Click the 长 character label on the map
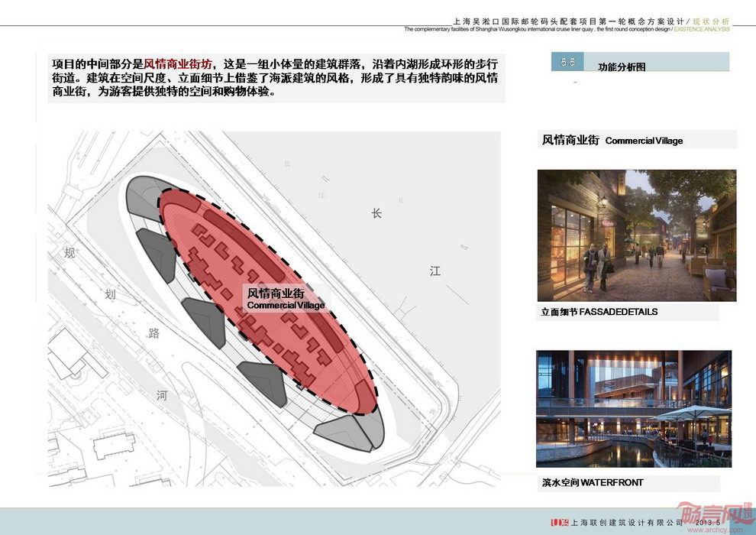The width and height of the screenshot is (756, 535). pos(376,214)
